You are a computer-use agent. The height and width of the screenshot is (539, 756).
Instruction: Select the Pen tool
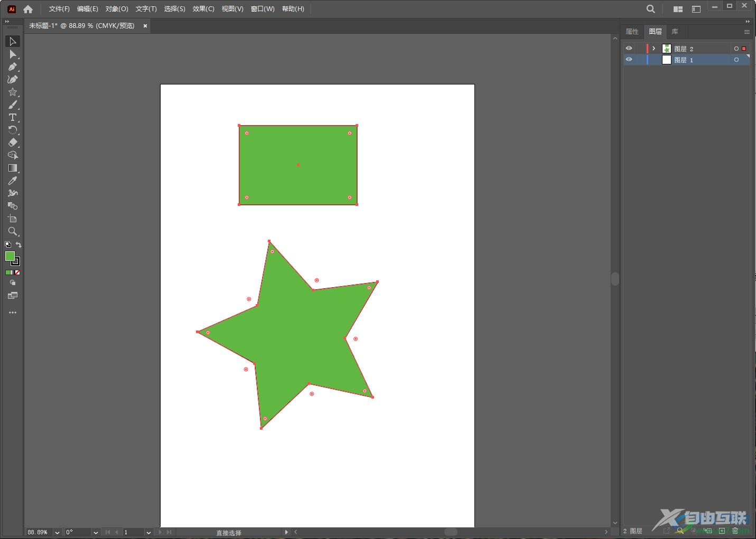pyautogui.click(x=13, y=67)
